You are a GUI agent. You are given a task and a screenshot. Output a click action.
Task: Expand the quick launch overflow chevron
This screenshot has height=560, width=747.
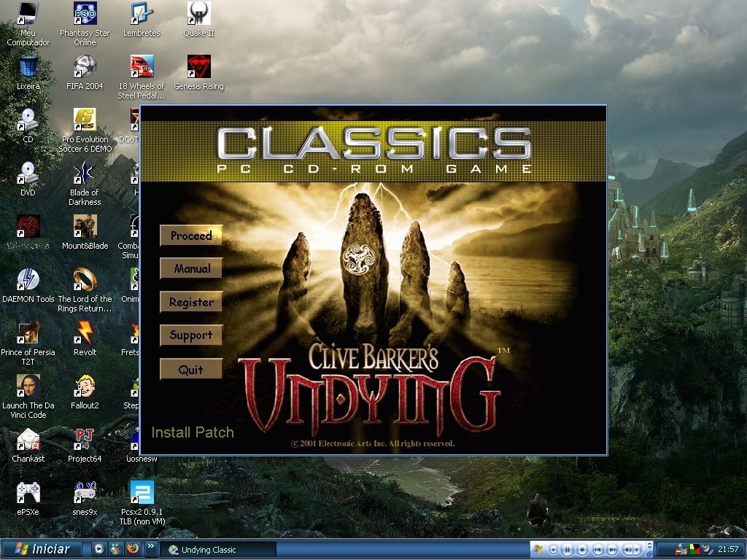150,547
